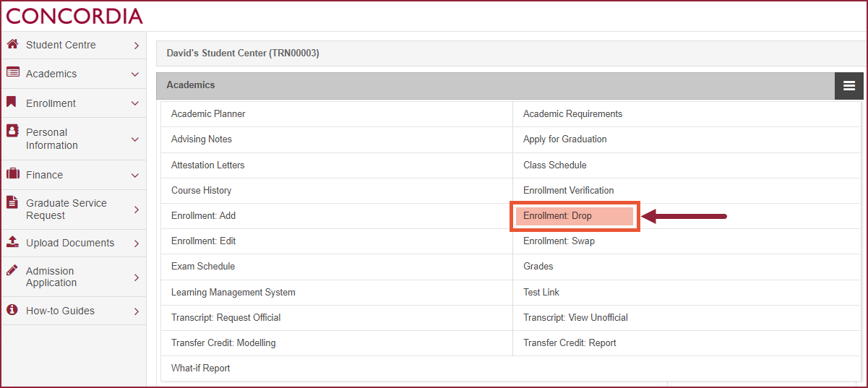This screenshot has height=388, width=868.
Task: Open the Academic Requirements link
Action: [x=572, y=113]
